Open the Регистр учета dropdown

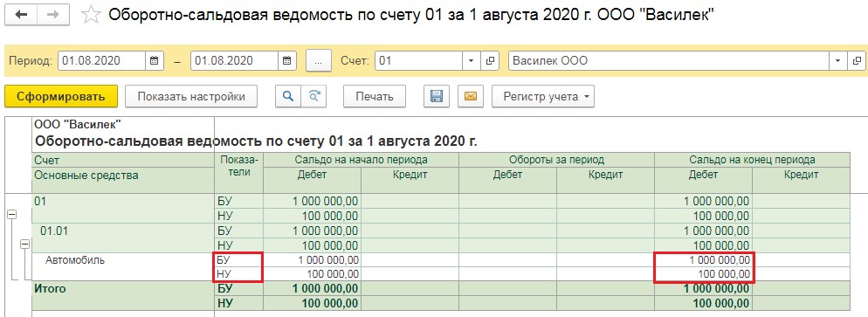[543, 96]
